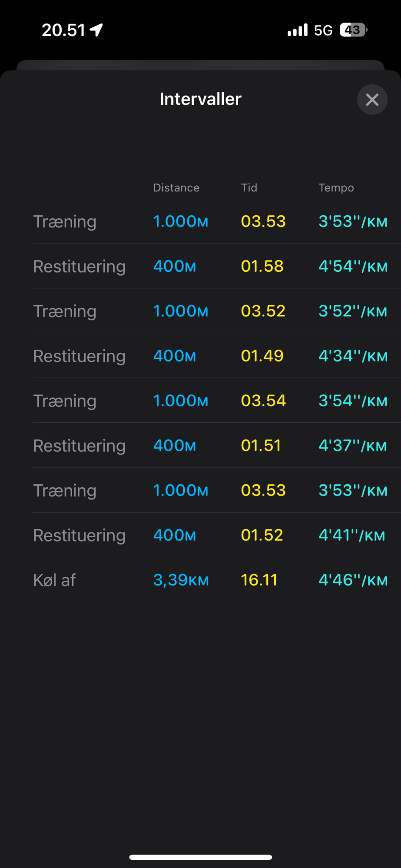401x868 pixels.
Task: Tap the home indicator bar at bottom
Action: 201,857
